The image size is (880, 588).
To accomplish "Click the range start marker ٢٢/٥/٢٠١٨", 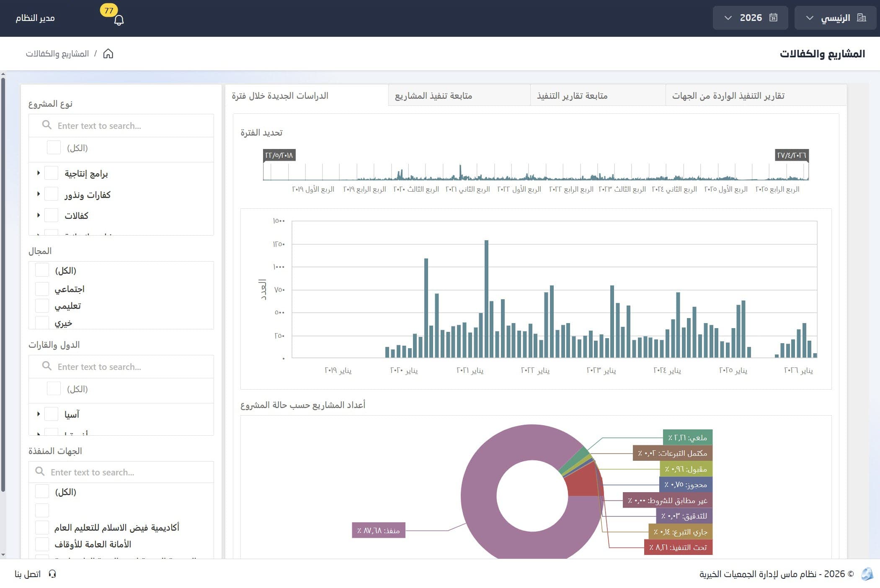I will point(279,155).
